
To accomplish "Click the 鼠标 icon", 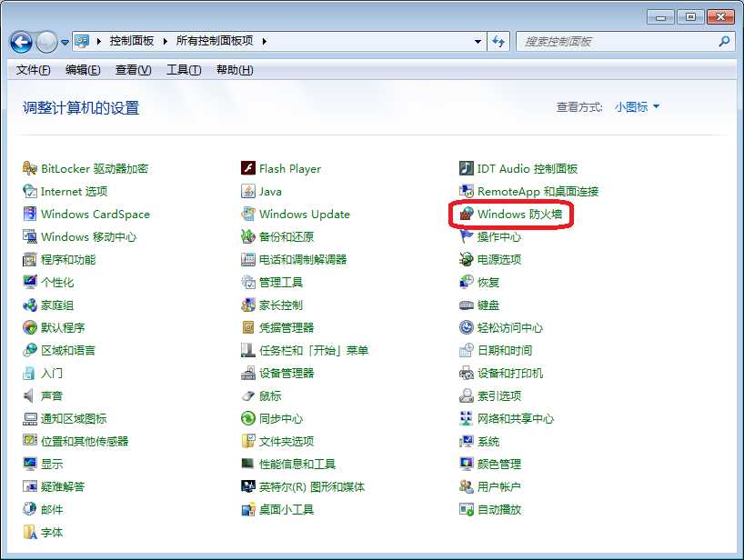I will pos(248,396).
